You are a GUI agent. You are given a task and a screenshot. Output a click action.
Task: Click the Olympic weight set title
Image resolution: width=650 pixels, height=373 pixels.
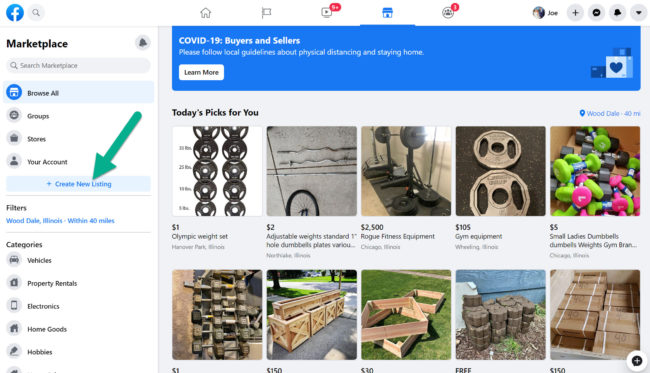[200, 237]
